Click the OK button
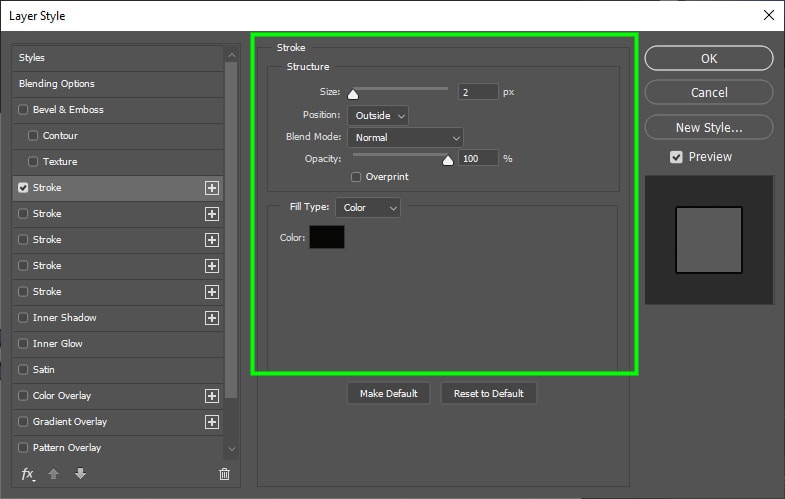This screenshot has height=499, width=785. (x=709, y=59)
